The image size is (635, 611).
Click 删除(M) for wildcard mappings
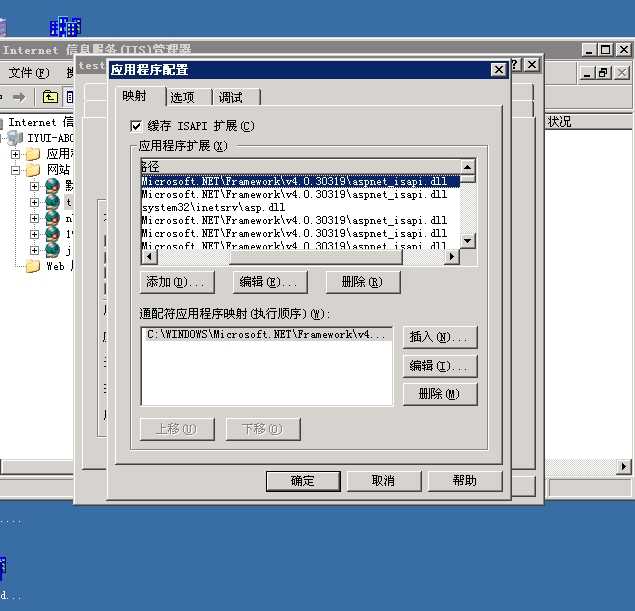pyautogui.click(x=440, y=394)
